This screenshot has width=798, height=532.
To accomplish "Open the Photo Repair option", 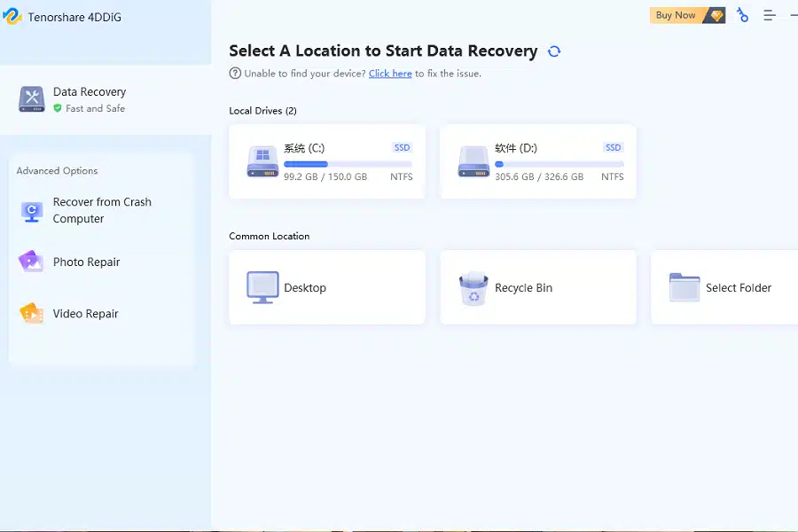I will (87, 262).
